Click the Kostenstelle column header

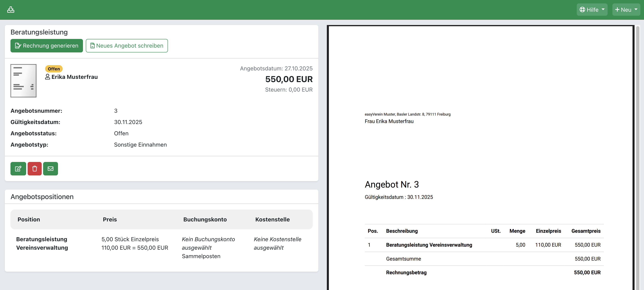[272, 219]
